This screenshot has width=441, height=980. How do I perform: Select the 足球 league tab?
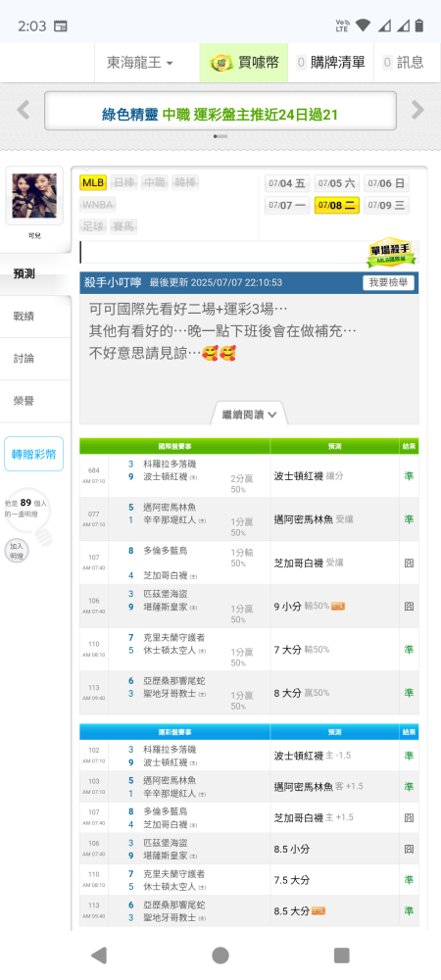coord(93,226)
